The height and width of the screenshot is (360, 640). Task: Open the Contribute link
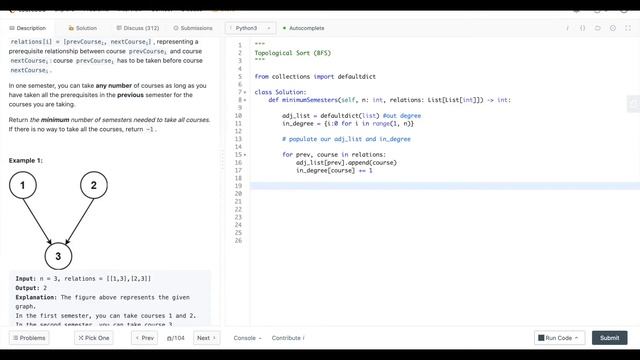coord(288,338)
